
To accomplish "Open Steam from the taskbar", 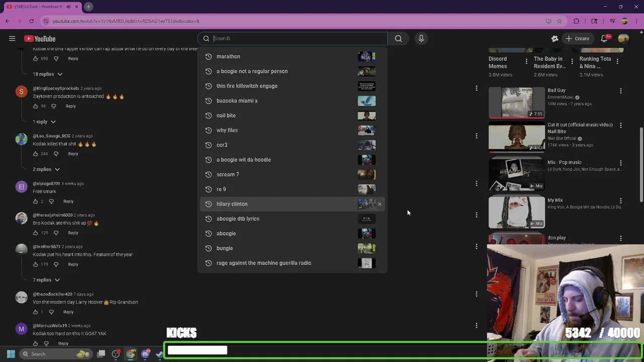I will click(x=159, y=354).
